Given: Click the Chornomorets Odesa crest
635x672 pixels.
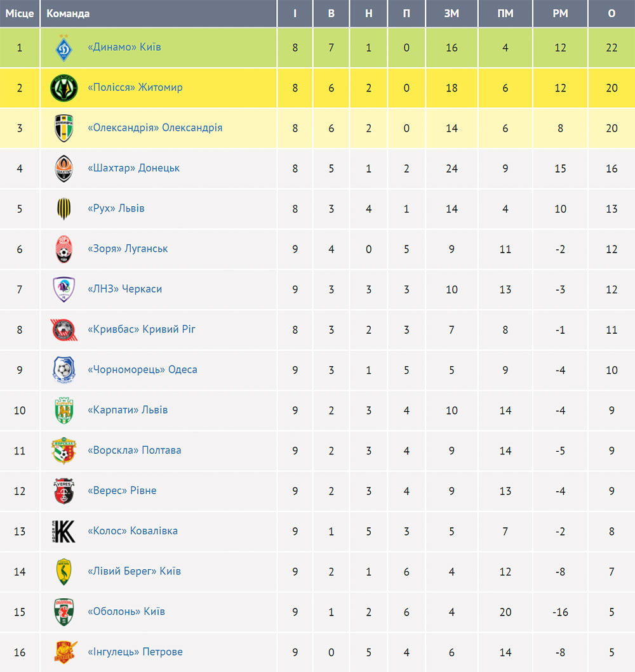Looking at the screenshot, I should coord(64,370).
